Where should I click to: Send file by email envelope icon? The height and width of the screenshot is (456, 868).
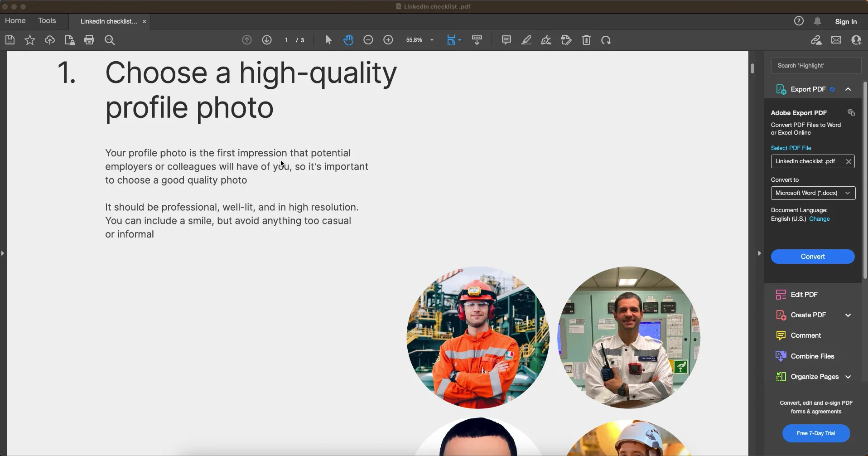click(836, 40)
